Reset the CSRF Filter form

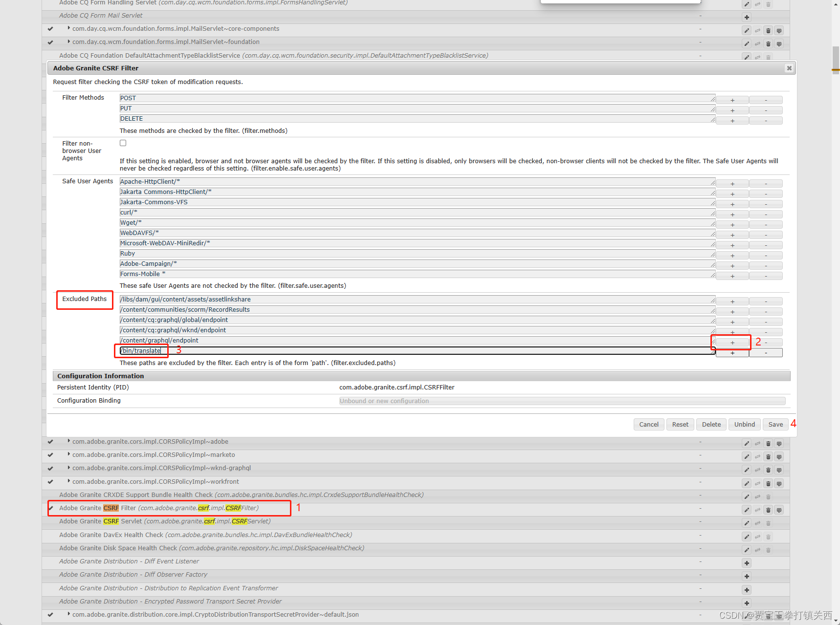[680, 424]
